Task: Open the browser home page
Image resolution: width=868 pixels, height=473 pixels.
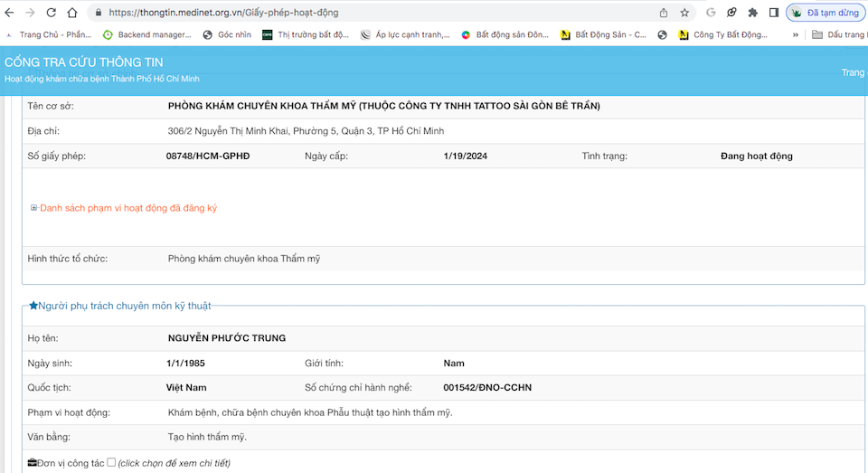Action: [72, 12]
